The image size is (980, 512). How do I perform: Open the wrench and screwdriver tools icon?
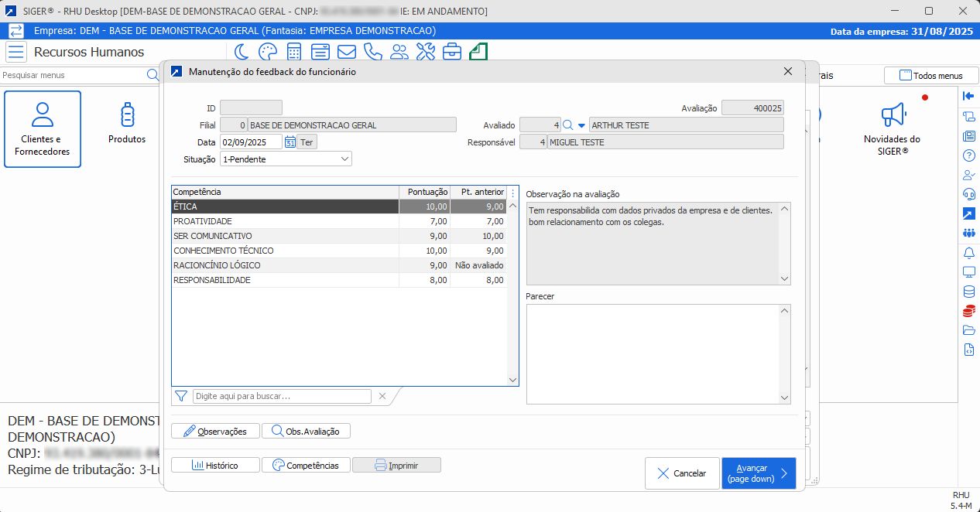[426, 52]
